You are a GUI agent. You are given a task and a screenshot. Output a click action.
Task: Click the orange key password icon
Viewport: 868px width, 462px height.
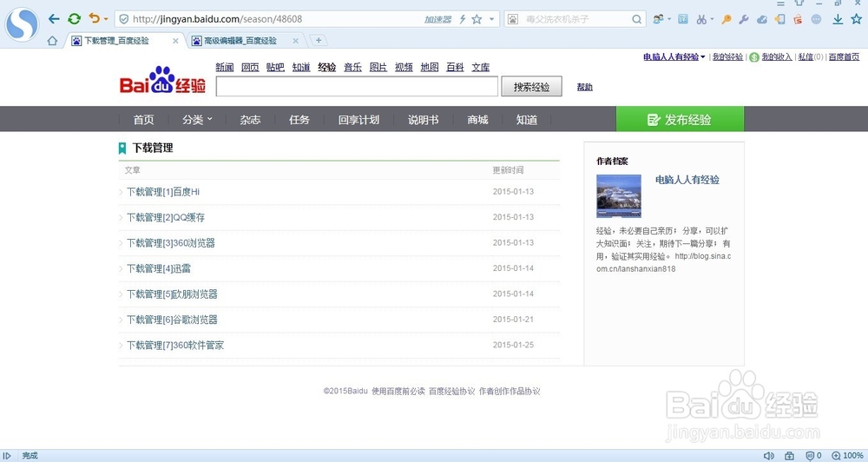[727, 19]
